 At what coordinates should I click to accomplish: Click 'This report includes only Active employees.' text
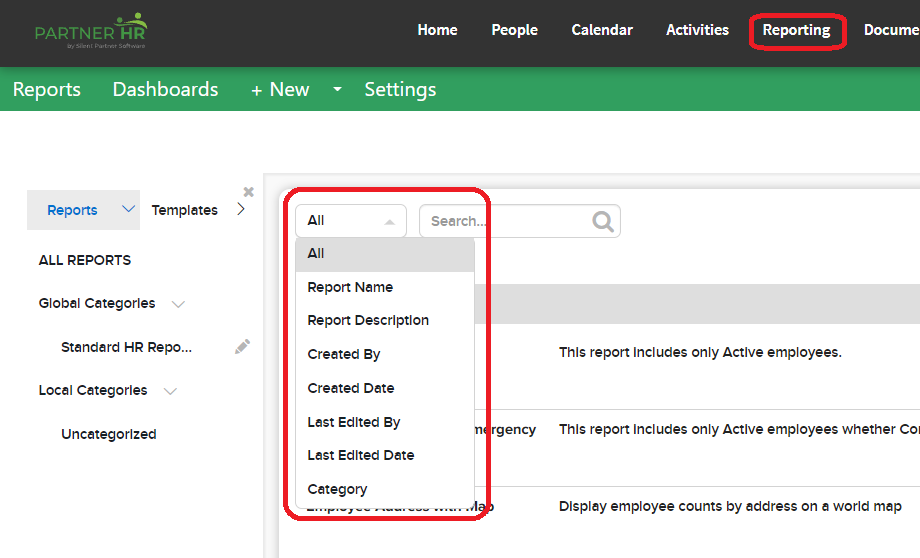[700, 352]
